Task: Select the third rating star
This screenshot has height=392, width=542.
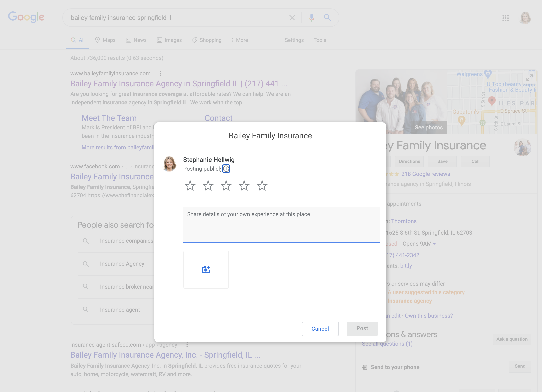Action: (226, 186)
